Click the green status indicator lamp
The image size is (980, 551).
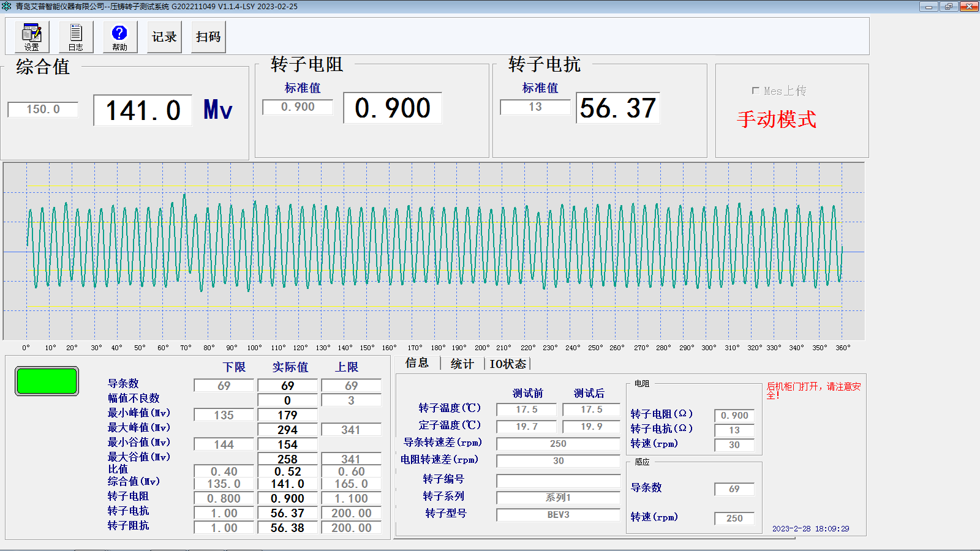[x=46, y=381]
